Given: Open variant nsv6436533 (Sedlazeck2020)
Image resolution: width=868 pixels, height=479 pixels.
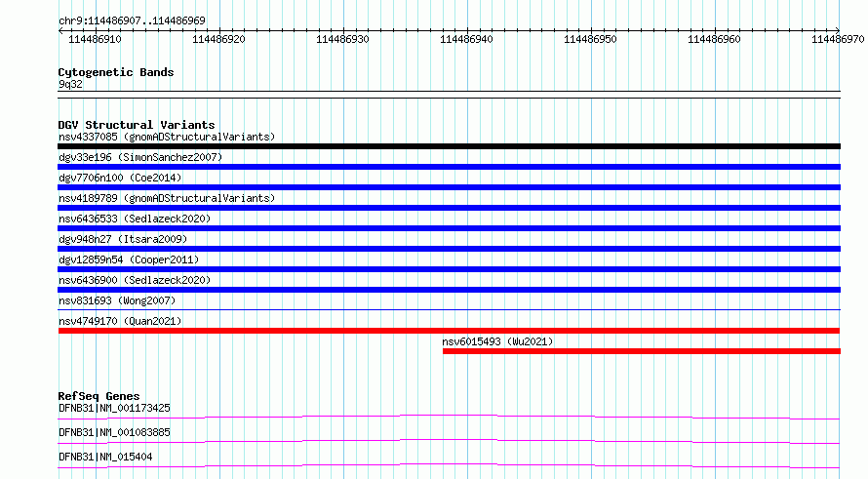Looking at the screenshot, I should click(x=135, y=219).
